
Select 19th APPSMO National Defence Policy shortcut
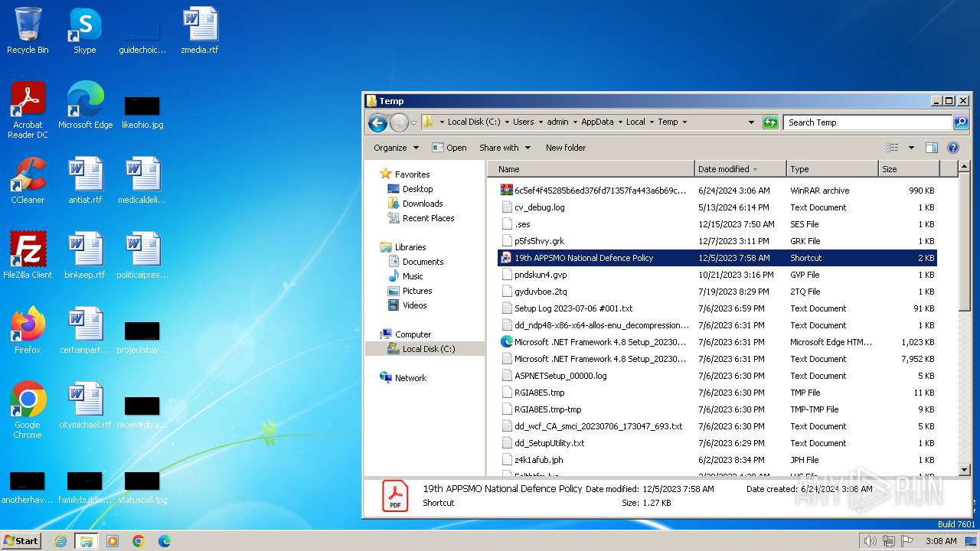(x=717, y=258)
